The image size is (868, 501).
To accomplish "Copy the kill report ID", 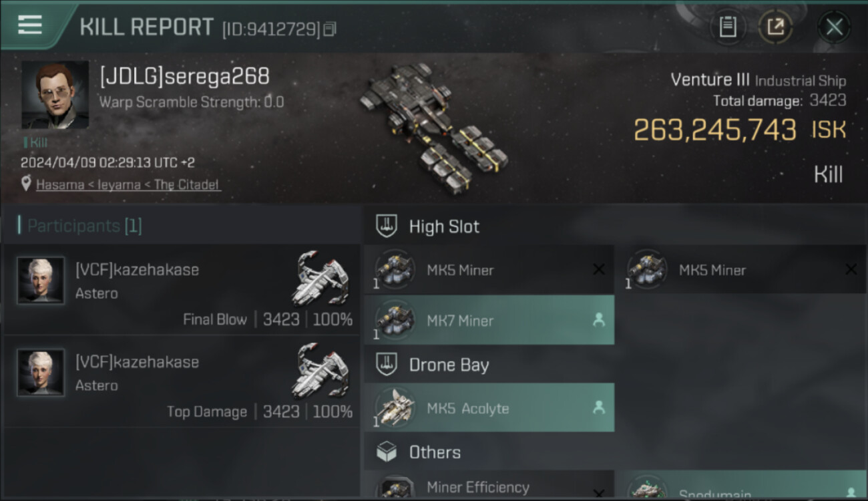I will coord(329,29).
